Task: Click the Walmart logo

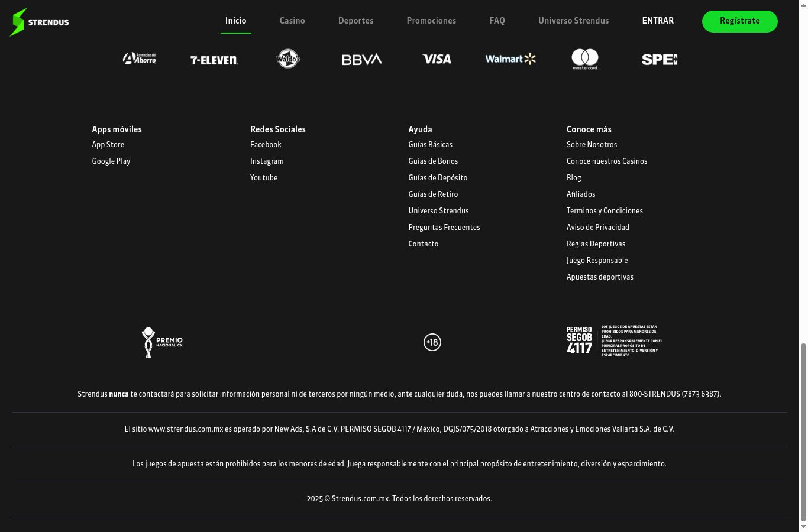Action: 510,59
